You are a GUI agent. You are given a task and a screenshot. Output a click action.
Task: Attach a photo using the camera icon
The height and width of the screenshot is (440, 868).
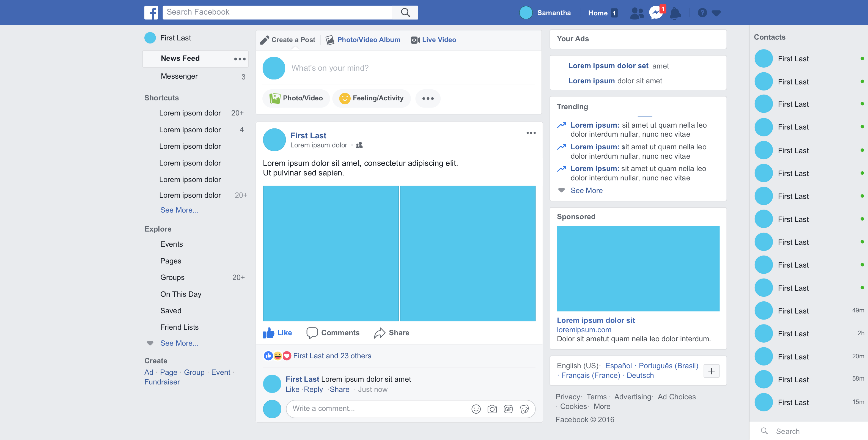point(492,409)
